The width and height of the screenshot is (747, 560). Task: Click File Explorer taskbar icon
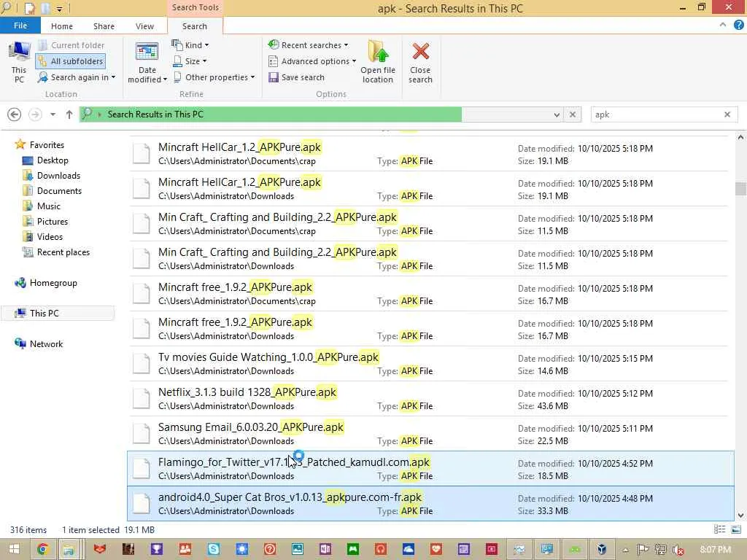pos(69,550)
